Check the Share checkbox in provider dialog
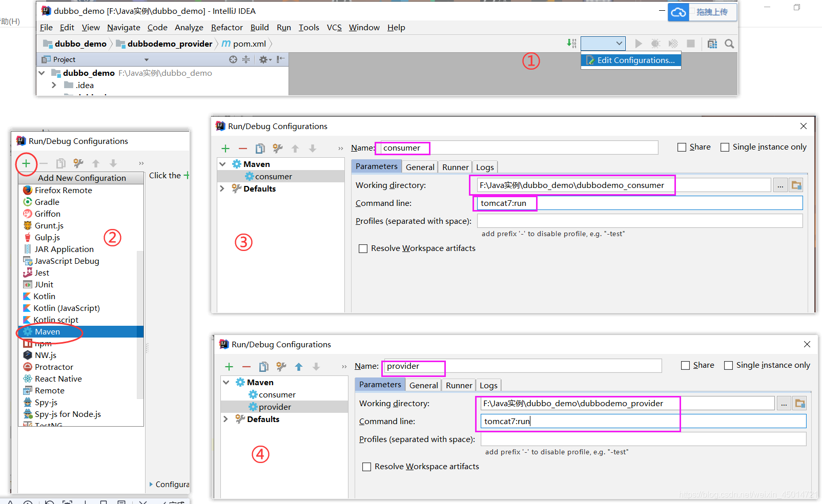822x504 pixels. point(685,366)
